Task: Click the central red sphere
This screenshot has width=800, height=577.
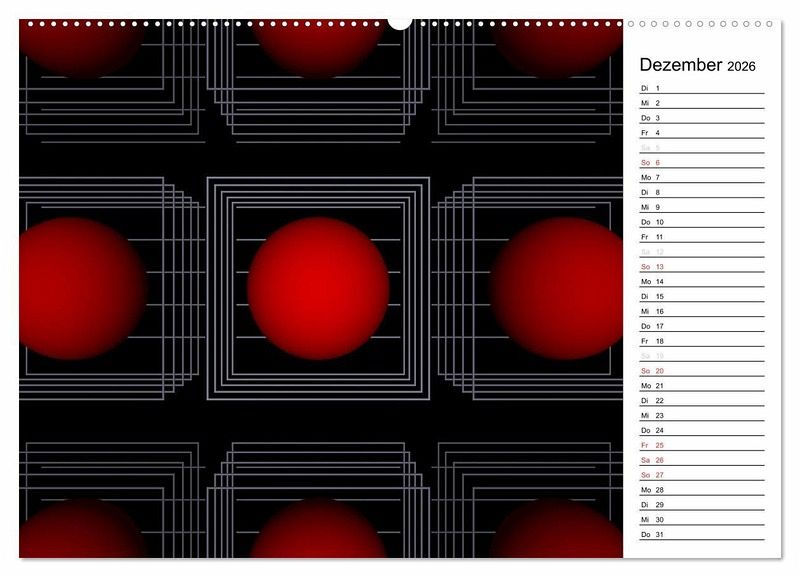Action: tap(318, 288)
